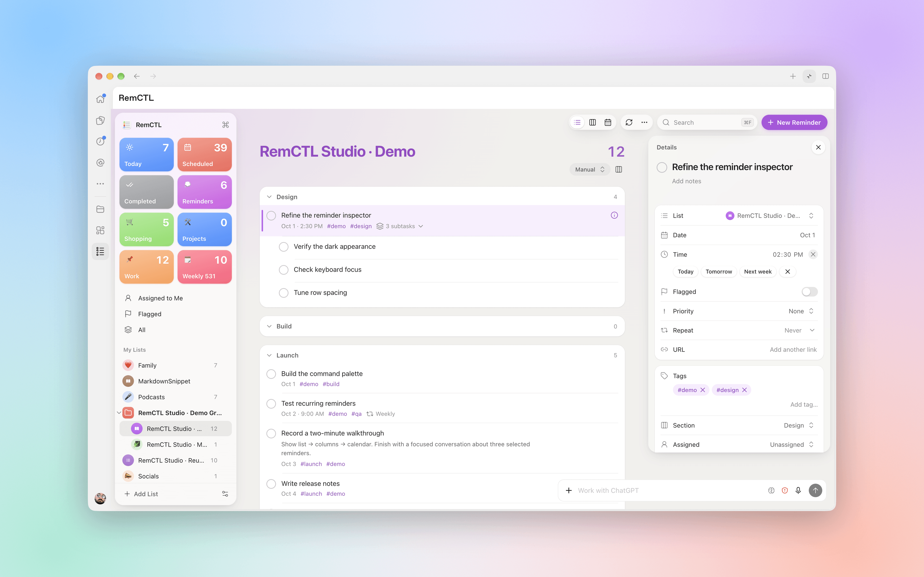Switch to columns view in toolbar
The height and width of the screenshot is (577, 924).
[x=592, y=122]
